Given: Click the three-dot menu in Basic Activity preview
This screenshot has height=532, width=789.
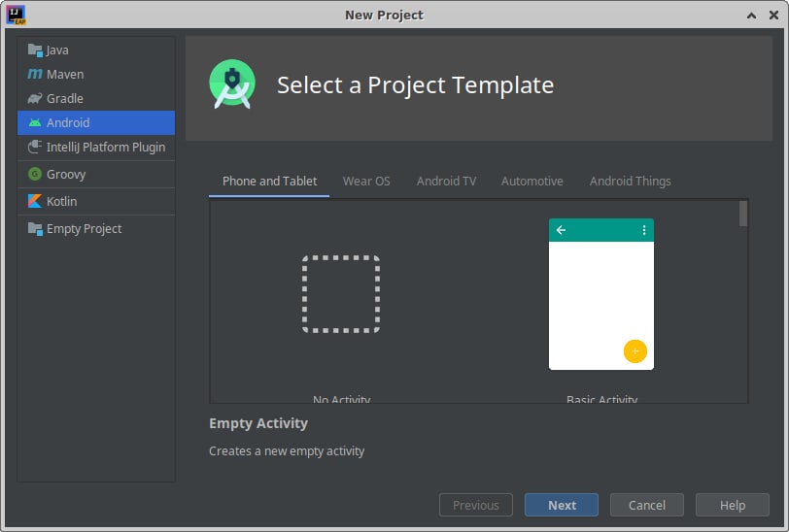Looking at the screenshot, I should click(x=643, y=230).
